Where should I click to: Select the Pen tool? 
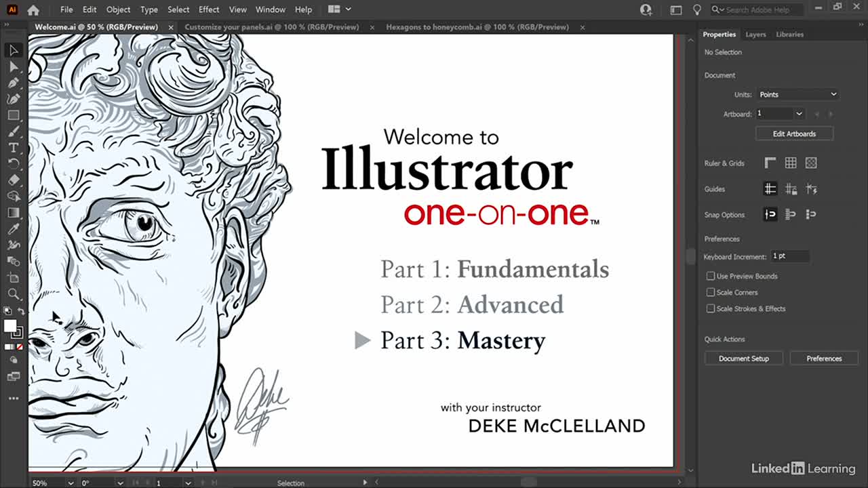(x=13, y=83)
